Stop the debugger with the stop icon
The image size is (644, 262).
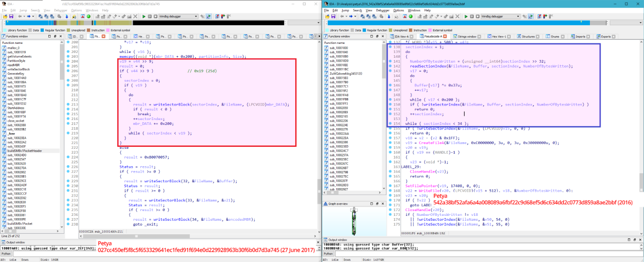coord(156,17)
